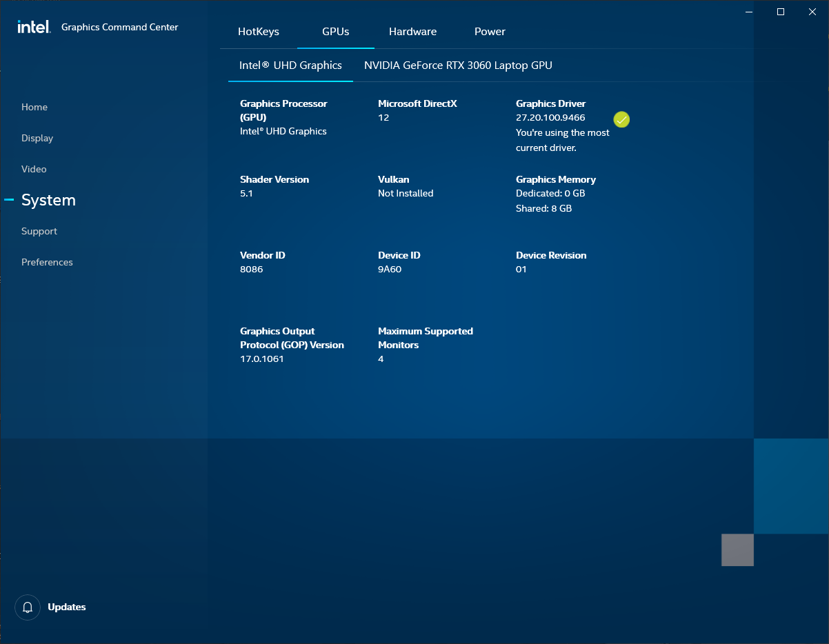Switch to NVIDIA GeForce RTX 3060 tab

click(x=458, y=66)
